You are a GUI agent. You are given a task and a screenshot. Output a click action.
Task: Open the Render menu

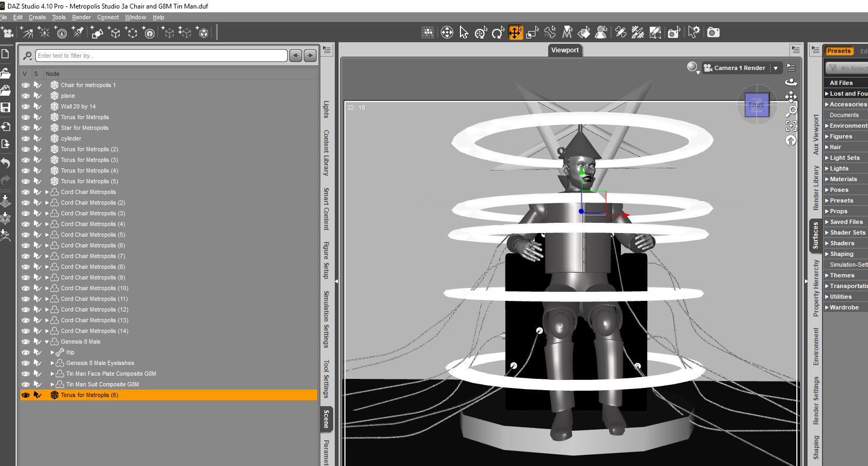(x=81, y=17)
